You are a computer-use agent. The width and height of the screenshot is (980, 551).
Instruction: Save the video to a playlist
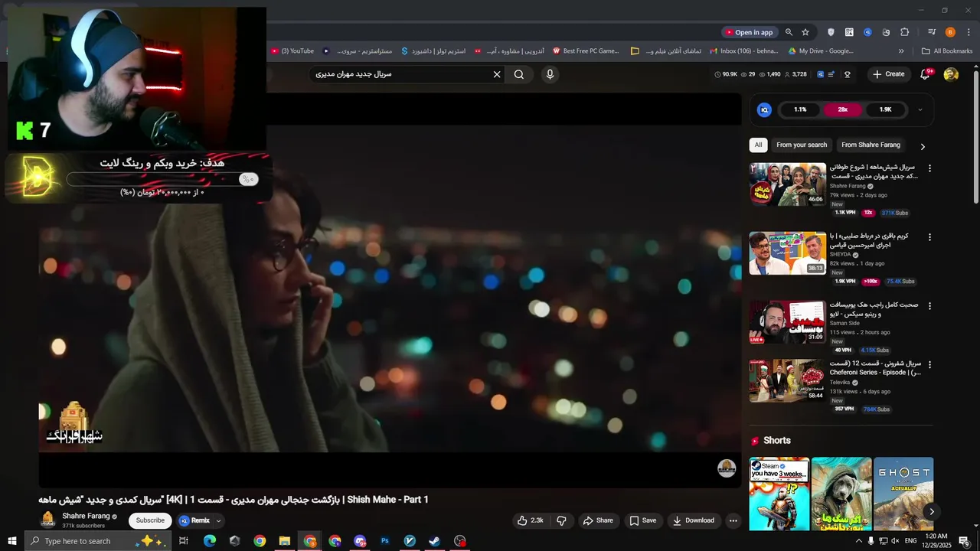pyautogui.click(x=643, y=520)
